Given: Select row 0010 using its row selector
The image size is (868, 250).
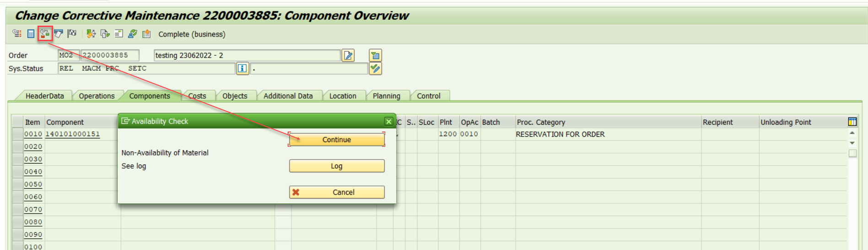Looking at the screenshot, I should (x=17, y=134).
